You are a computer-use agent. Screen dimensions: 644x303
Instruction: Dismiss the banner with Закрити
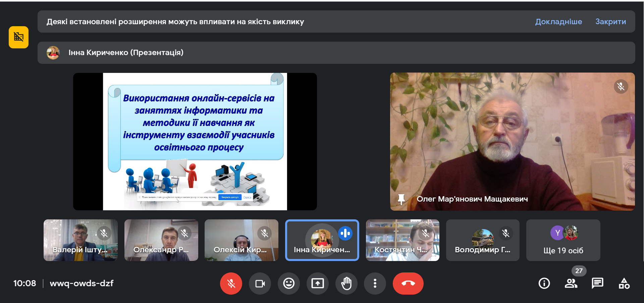pyautogui.click(x=610, y=21)
